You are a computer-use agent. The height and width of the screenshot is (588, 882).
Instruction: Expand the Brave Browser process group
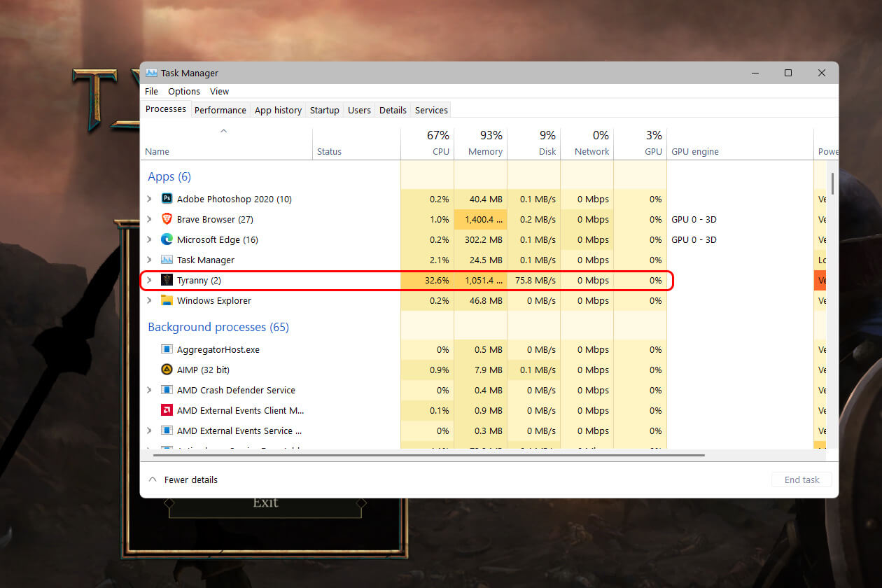[149, 219]
